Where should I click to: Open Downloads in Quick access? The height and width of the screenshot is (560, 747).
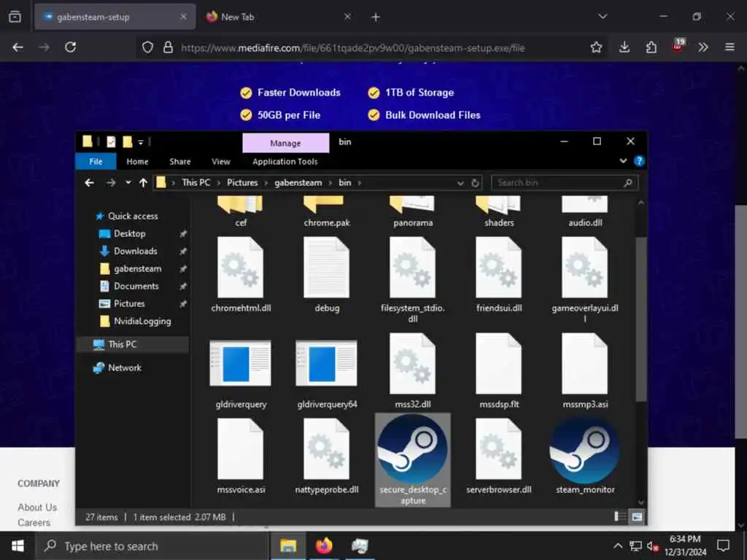[135, 251]
